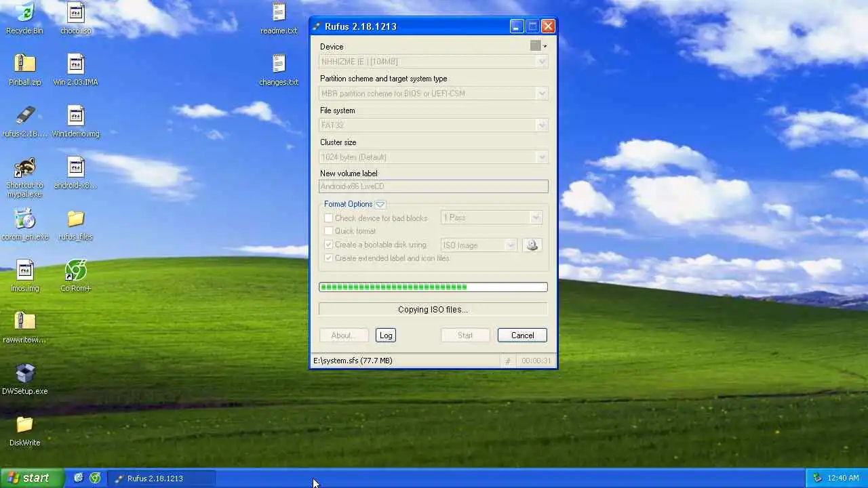Select the lmos.img file icon
This screenshot has height=488, width=868.
pyautogui.click(x=24, y=270)
